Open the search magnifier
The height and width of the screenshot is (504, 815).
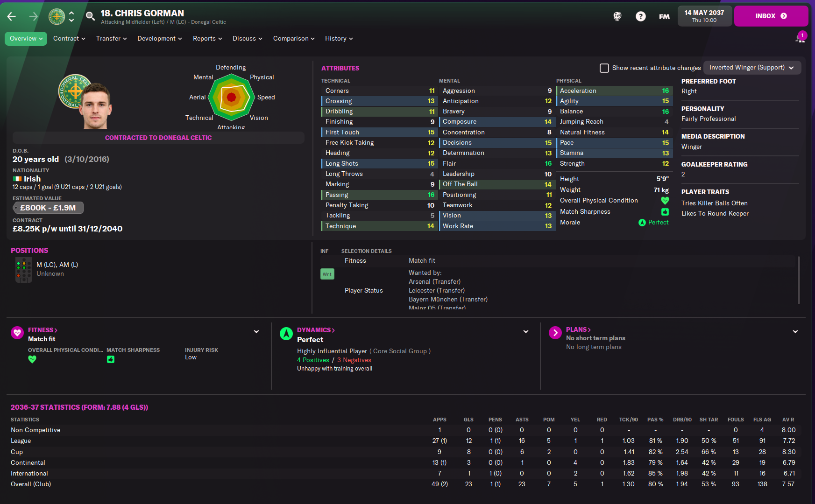[90, 17]
